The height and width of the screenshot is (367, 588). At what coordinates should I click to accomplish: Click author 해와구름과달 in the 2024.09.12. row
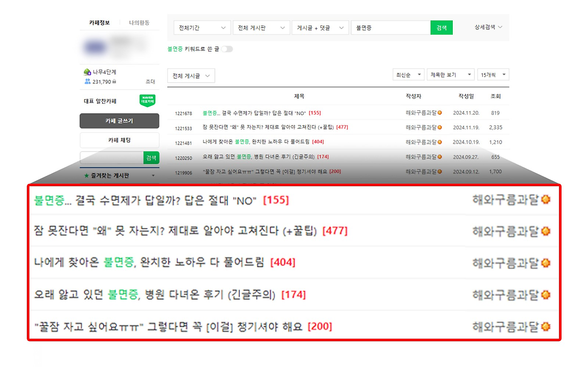(x=421, y=171)
